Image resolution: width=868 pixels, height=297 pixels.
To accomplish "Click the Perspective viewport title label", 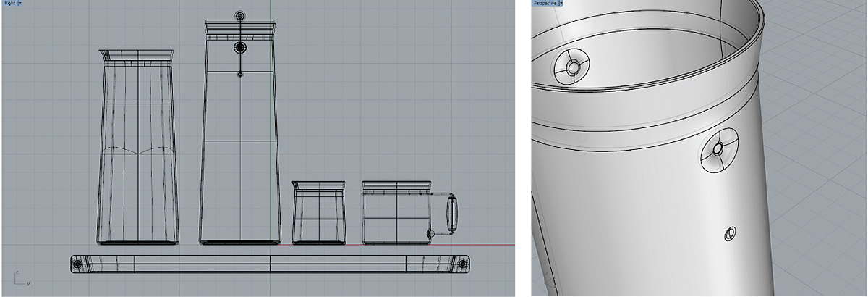I will [x=545, y=4].
